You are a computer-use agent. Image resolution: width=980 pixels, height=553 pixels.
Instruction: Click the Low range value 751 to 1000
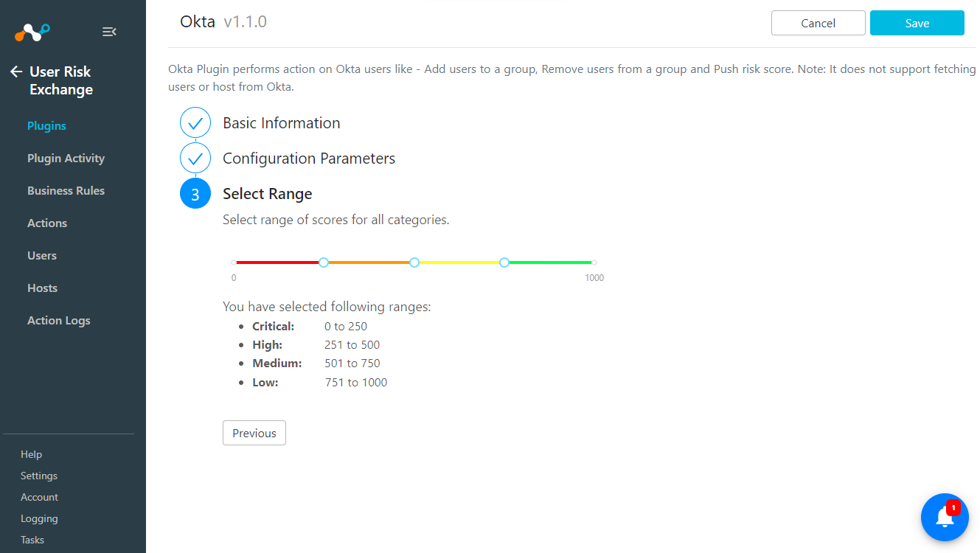click(x=356, y=383)
